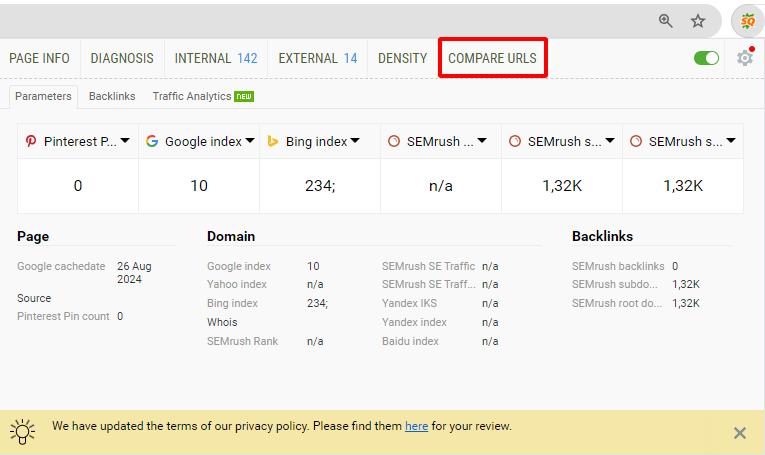Click the lightbulb notice icon
Image resolution: width=765 pixels, height=455 pixels.
click(x=22, y=431)
